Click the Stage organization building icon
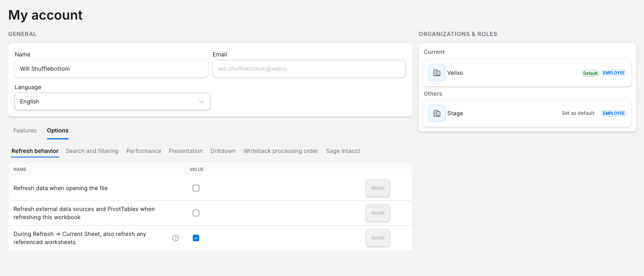This screenshot has height=276, width=644. pos(437,113)
